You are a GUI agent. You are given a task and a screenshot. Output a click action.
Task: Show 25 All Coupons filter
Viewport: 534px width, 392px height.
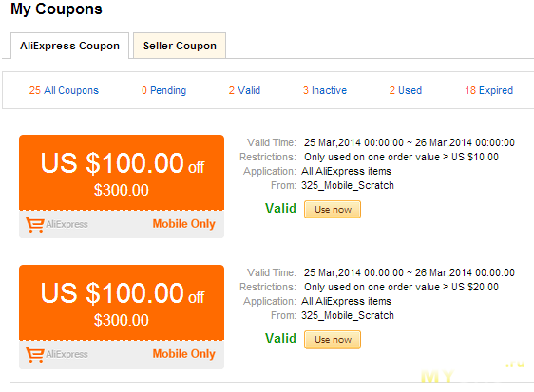[64, 90]
